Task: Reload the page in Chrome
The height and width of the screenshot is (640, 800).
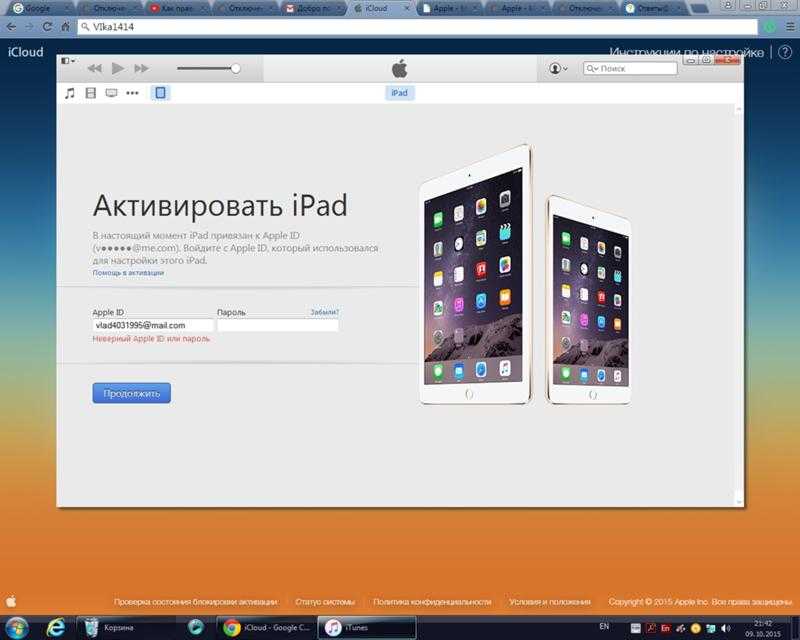Action: (x=47, y=27)
